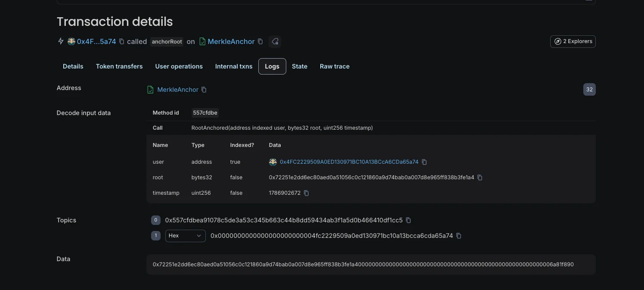Click the uint256 type cell
This screenshot has width=644, height=290.
(201, 193)
